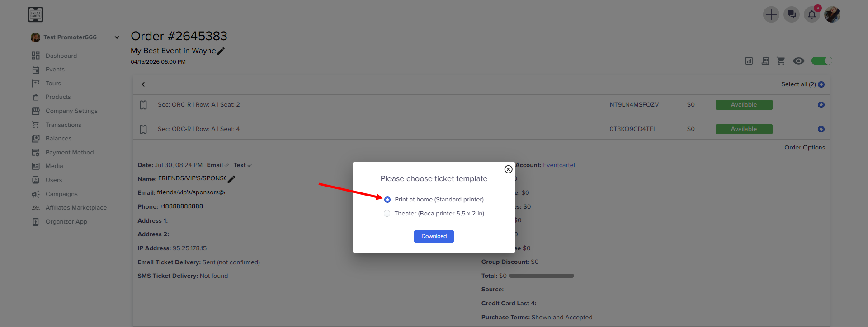The image size is (868, 327).
Task: Open the Eventcartel account link
Action: pos(559,165)
